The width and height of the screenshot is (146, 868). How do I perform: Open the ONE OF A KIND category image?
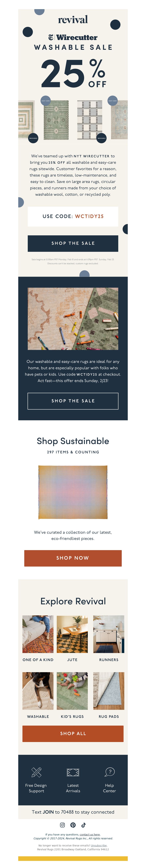(38, 634)
